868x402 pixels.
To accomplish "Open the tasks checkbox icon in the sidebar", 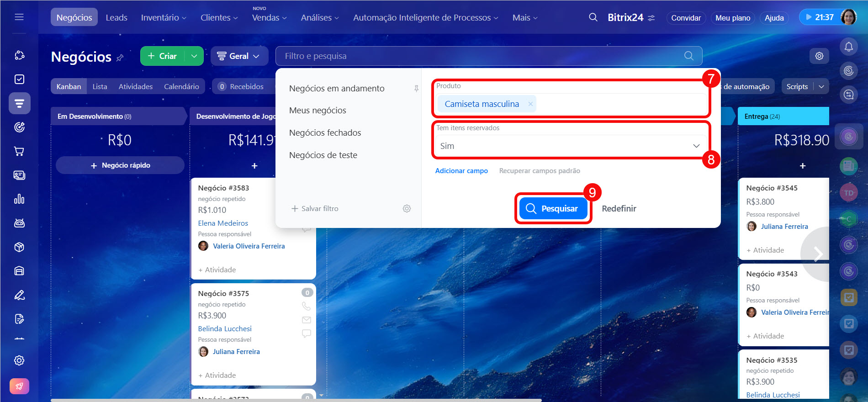I will pos(19,79).
